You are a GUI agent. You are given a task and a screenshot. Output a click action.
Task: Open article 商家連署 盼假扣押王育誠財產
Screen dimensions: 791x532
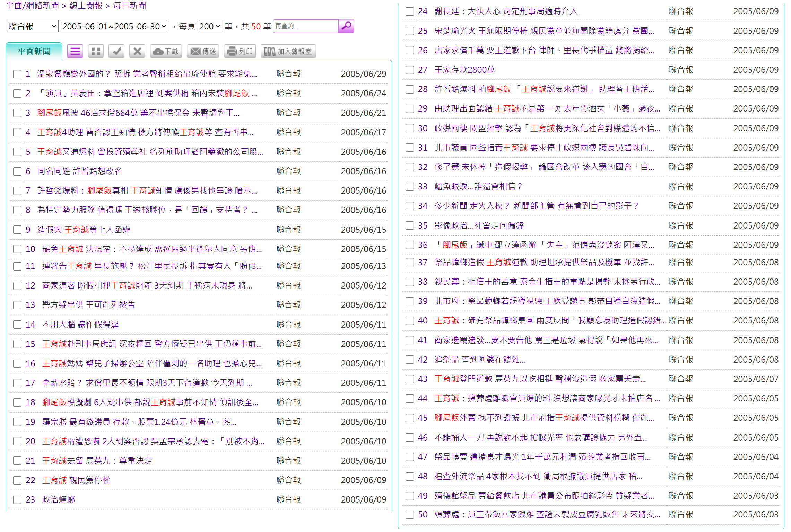click(147, 285)
